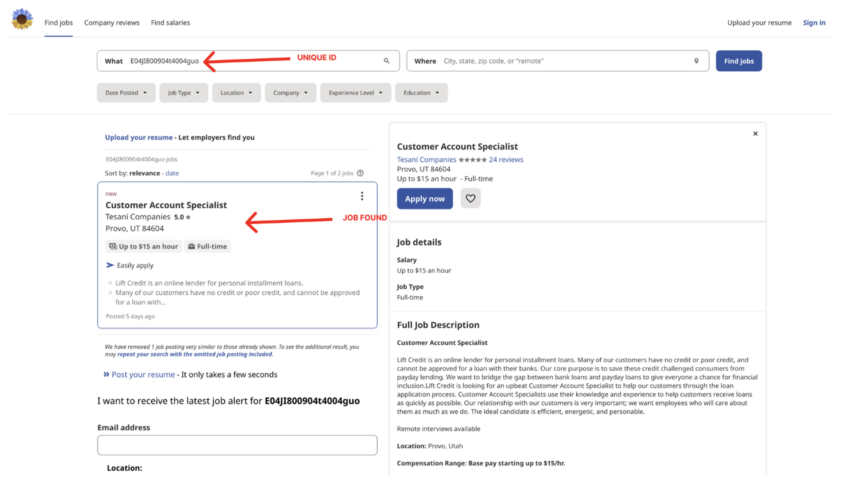868x493 pixels.
Task: Go to Find salaries tab
Action: tap(170, 23)
